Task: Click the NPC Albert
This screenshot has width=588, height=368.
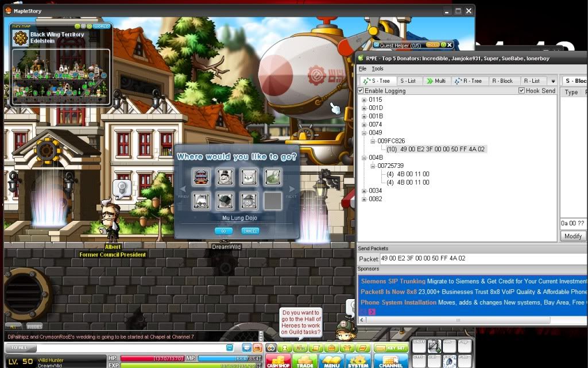Action: coord(111,221)
